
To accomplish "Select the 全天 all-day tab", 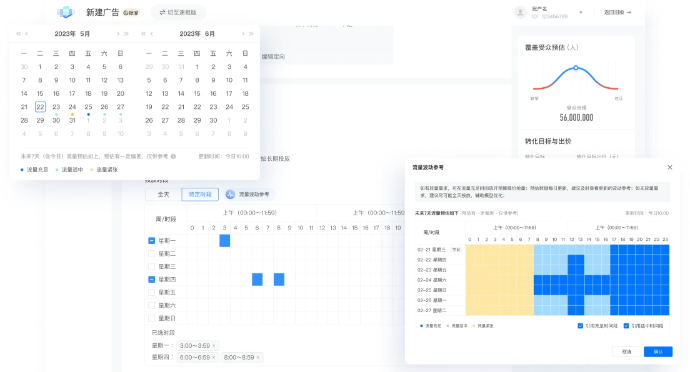I will 163,194.
